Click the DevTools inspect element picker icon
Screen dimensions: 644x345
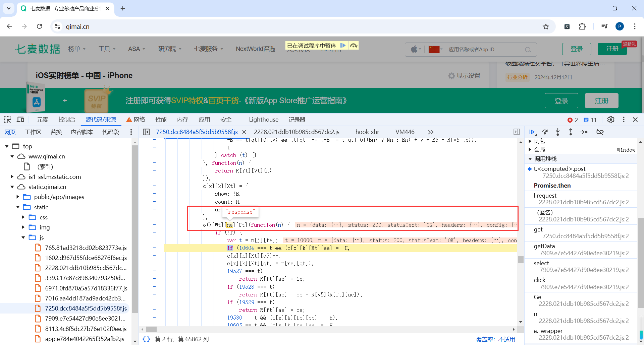(x=7, y=120)
